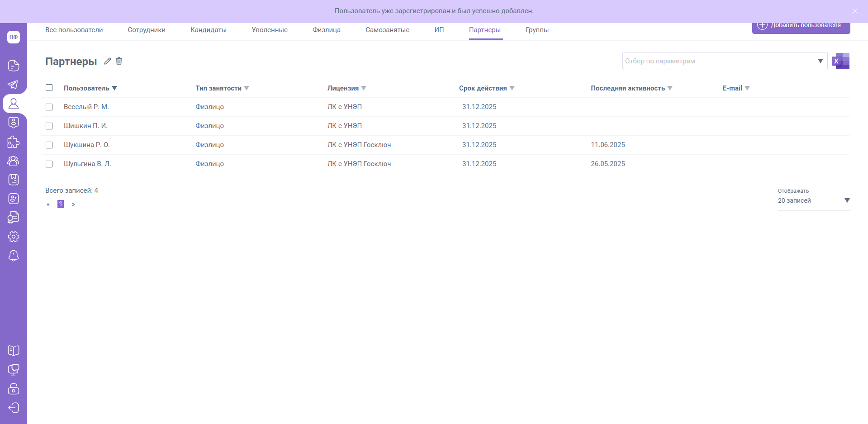The height and width of the screenshot is (424, 868).
Task: Open the puzzle piece sidebar icon
Action: [x=14, y=142]
